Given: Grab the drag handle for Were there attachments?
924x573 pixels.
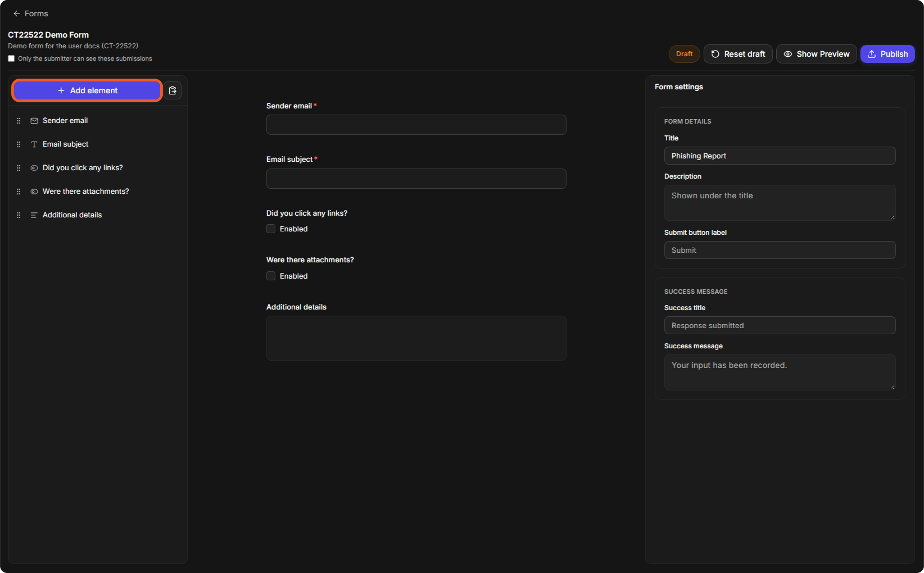Looking at the screenshot, I should (19, 192).
